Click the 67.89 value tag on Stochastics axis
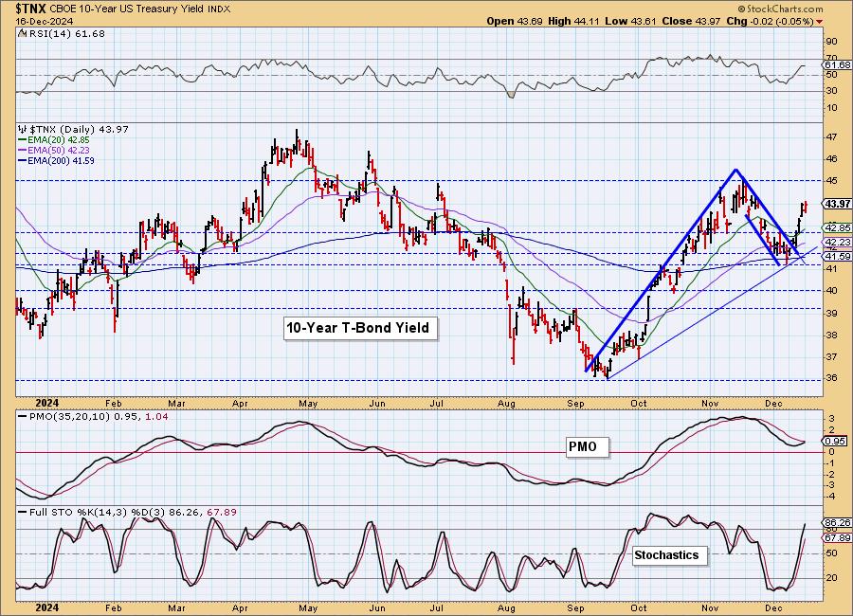This screenshot has width=853, height=616. coord(837,538)
